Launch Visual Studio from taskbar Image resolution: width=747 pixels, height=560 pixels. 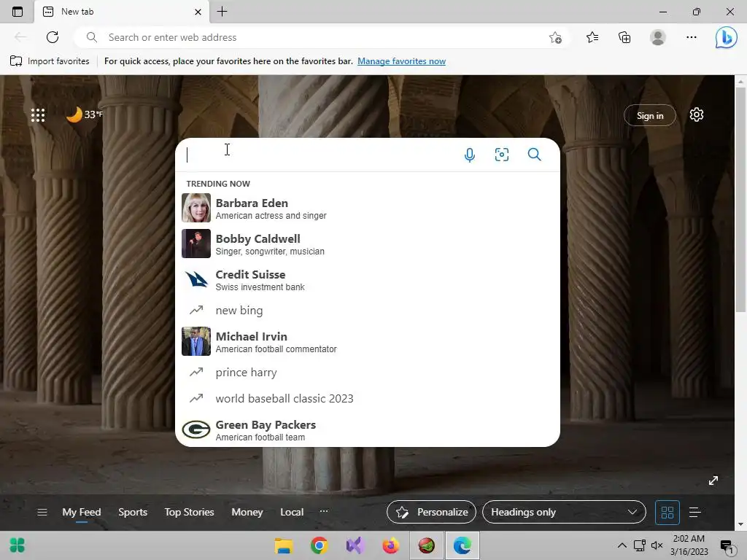tap(355, 545)
